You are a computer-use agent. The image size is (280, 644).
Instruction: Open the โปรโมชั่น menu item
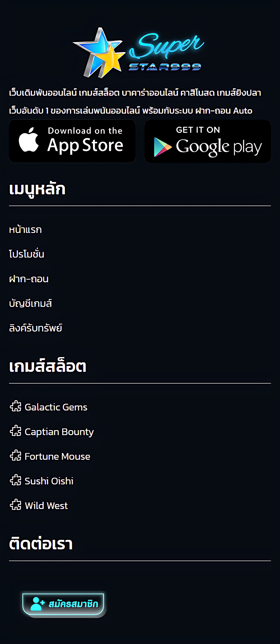[x=27, y=254]
